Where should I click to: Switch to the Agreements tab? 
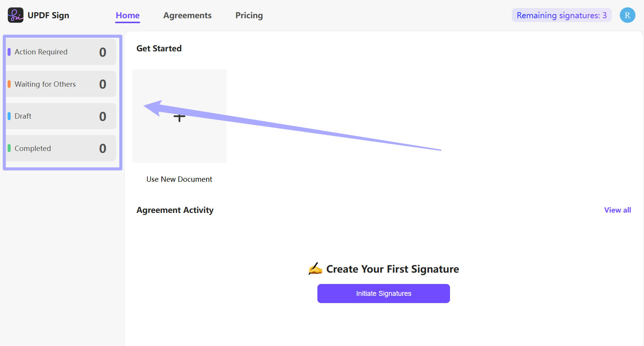(x=187, y=15)
